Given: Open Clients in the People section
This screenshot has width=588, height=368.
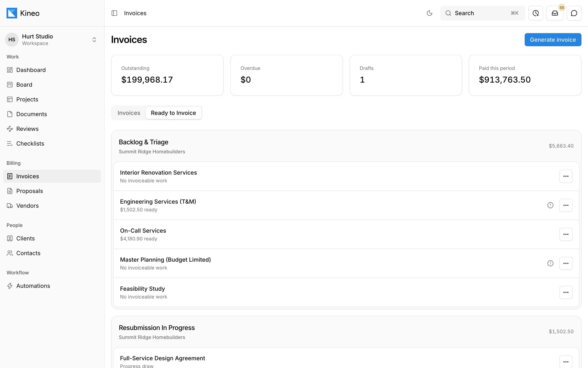Looking at the screenshot, I should pos(52,239).
